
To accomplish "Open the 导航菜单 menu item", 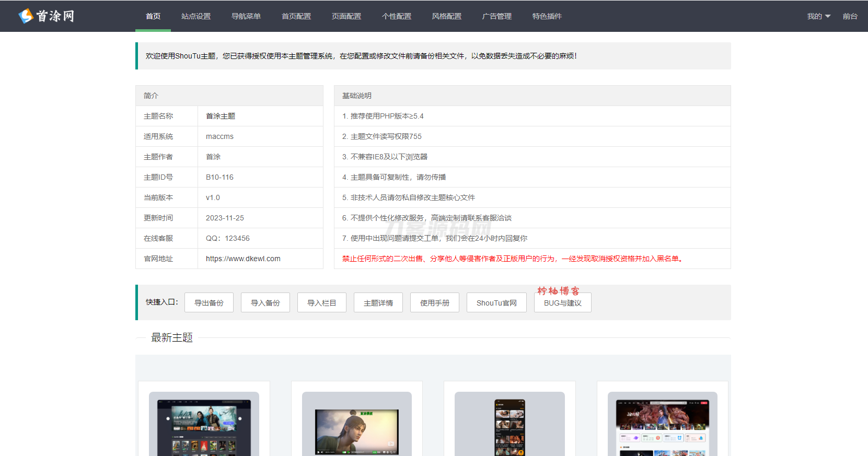I will tap(246, 16).
